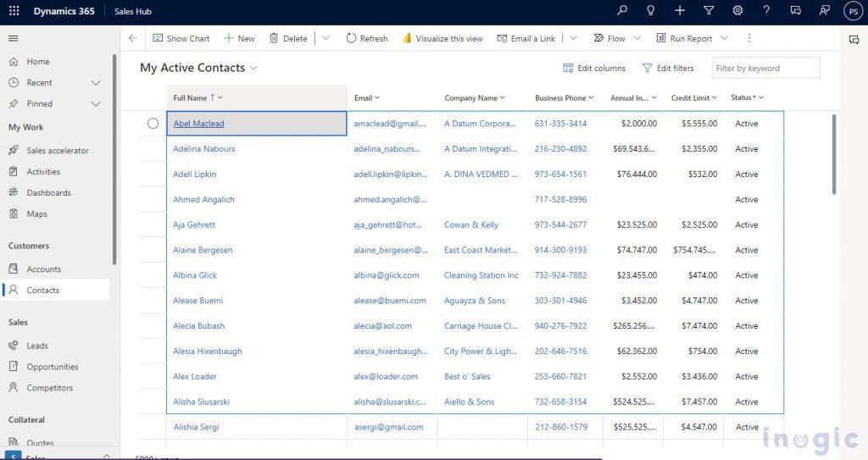Open the side panel chat icon
Screen dimensions: 868x460
pos(854,39)
